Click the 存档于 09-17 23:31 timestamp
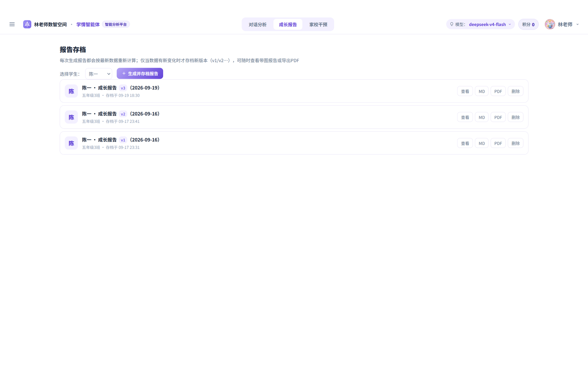This screenshot has height=368, width=588. point(123,148)
